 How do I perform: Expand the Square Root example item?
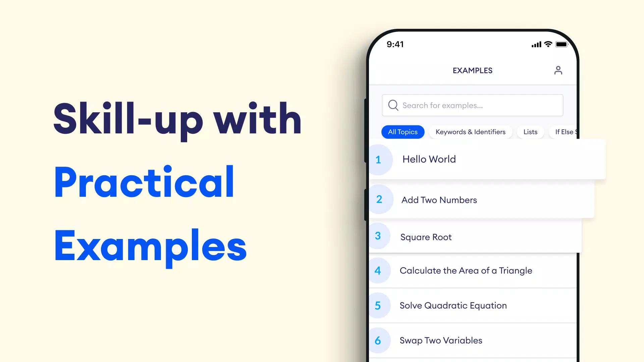[x=473, y=237]
